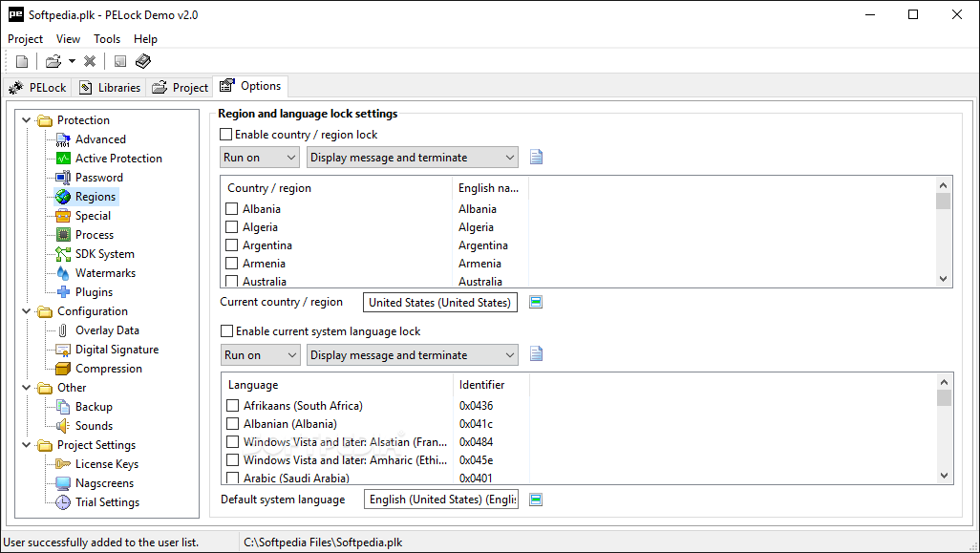980x553 pixels.
Task: Check Argentina in country list
Action: pyautogui.click(x=232, y=245)
